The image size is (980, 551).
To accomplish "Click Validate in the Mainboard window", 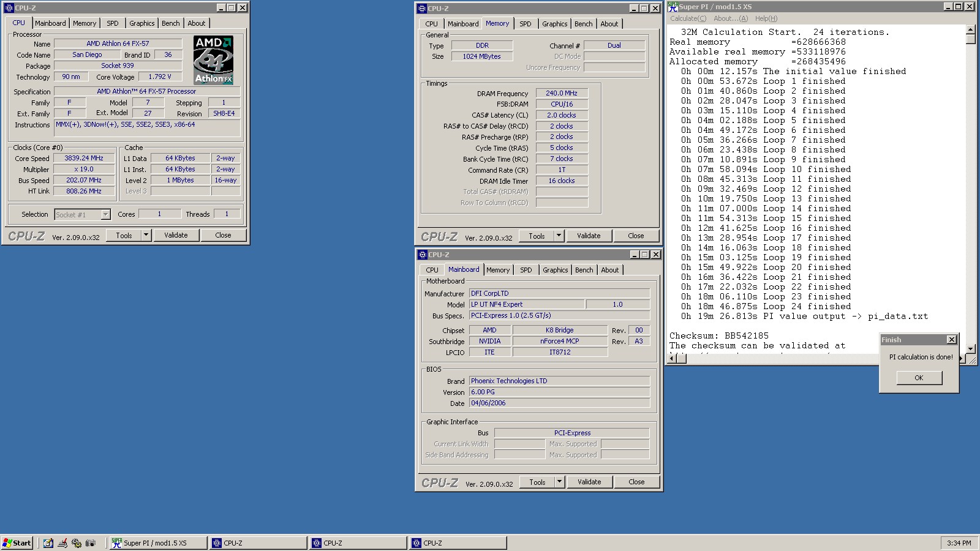I will click(589, 482).
